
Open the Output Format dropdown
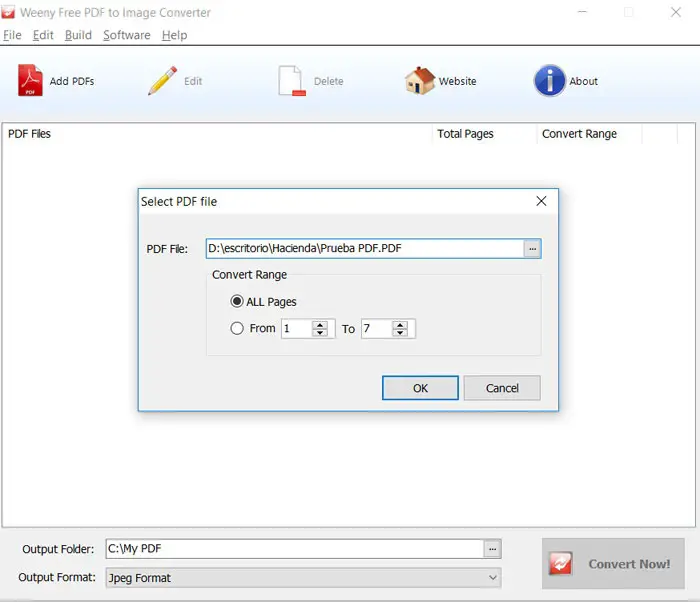click(x=303, y=577)
